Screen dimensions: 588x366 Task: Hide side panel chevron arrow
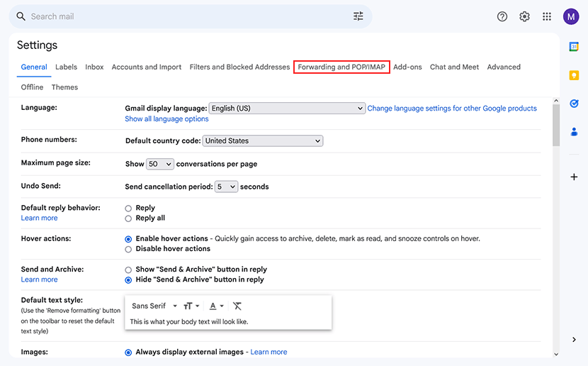pos(574,339)
